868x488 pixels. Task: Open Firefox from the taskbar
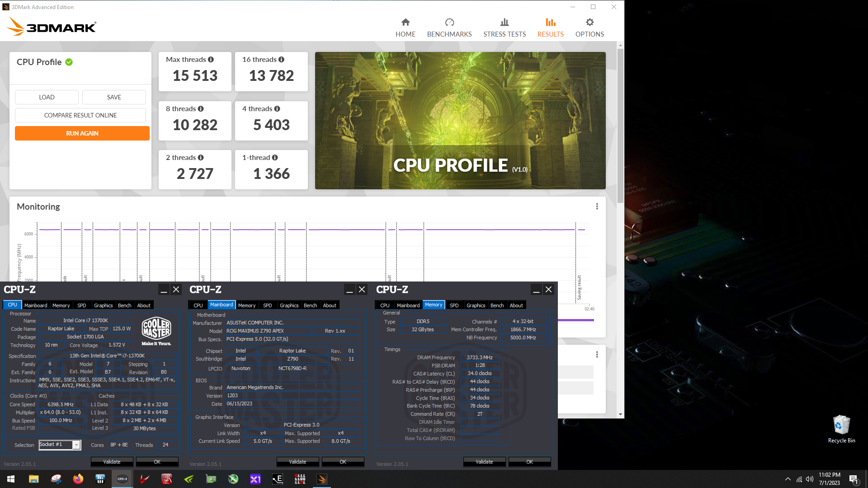tap(78, 479)
